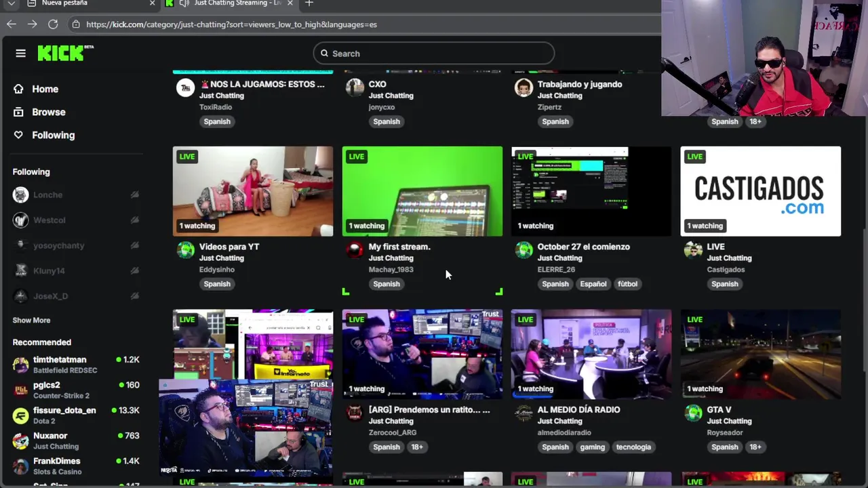This screenshot has width=868, height=488.
Task: Open Zerocool_ARG channel avatar
Action: pos(355,413)
